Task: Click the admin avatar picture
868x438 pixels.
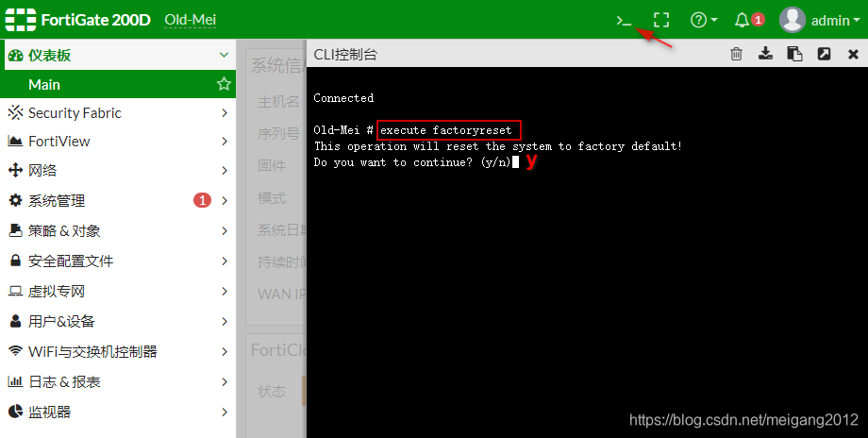Action: coord(793,20)
